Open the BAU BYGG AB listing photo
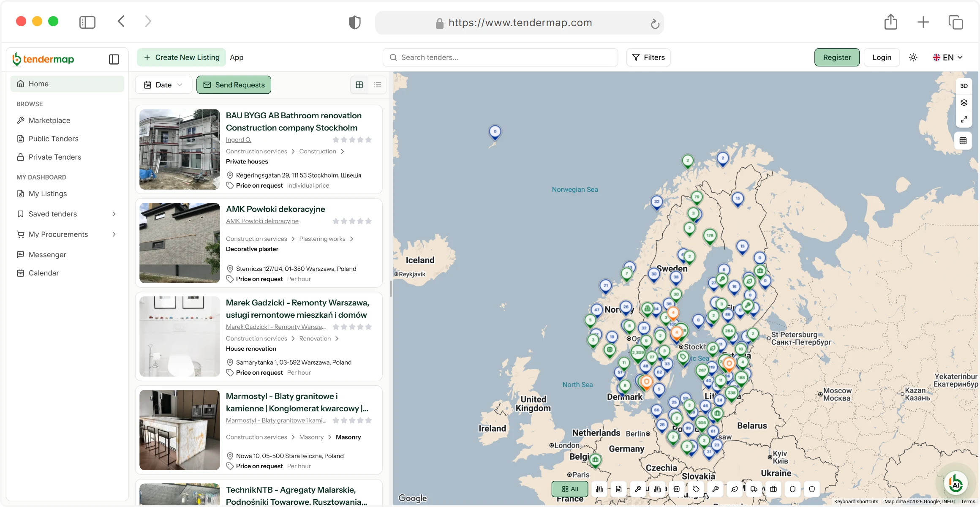980x507 pixels. pyautogui.click(x=180, y=150)
